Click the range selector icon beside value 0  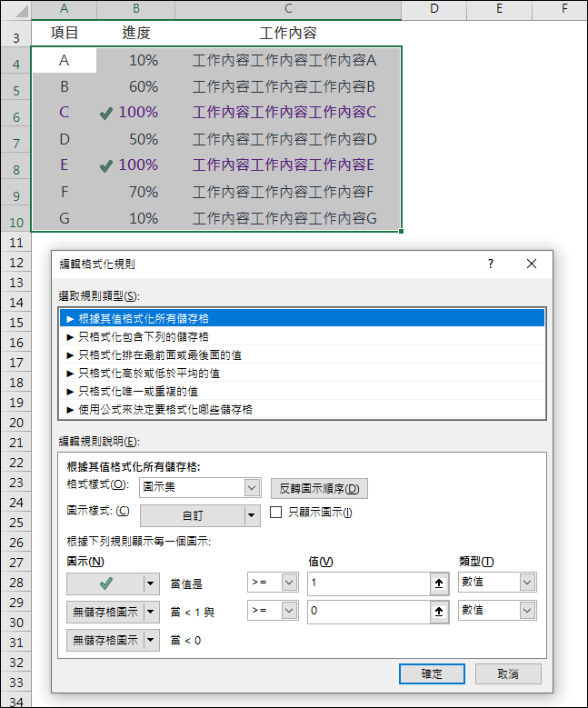coord(439,612)
